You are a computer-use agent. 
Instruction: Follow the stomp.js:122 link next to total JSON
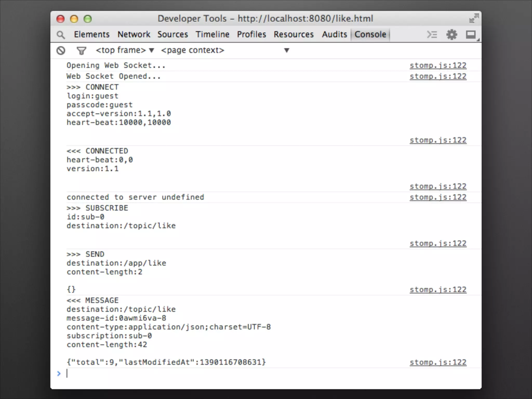438,362
